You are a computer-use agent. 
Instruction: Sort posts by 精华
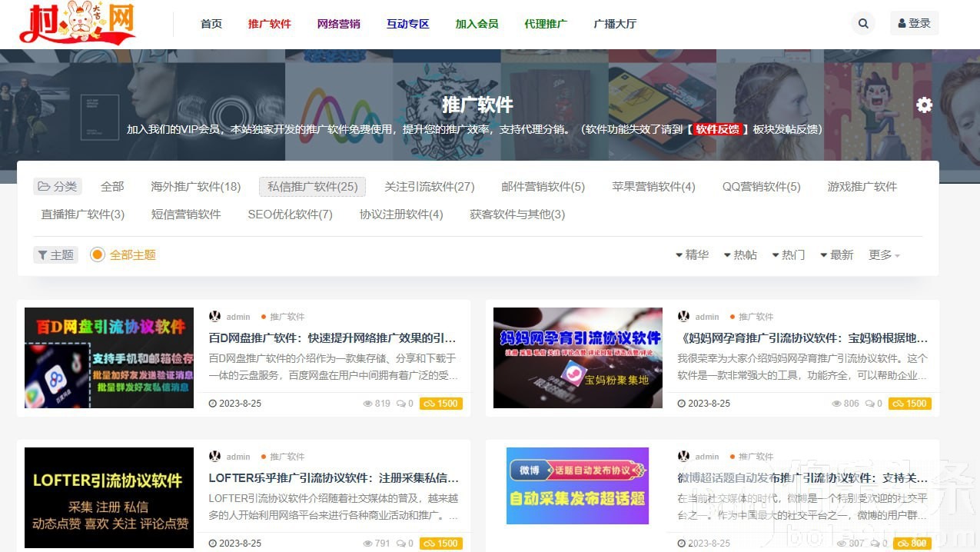(x=692, y=254)
